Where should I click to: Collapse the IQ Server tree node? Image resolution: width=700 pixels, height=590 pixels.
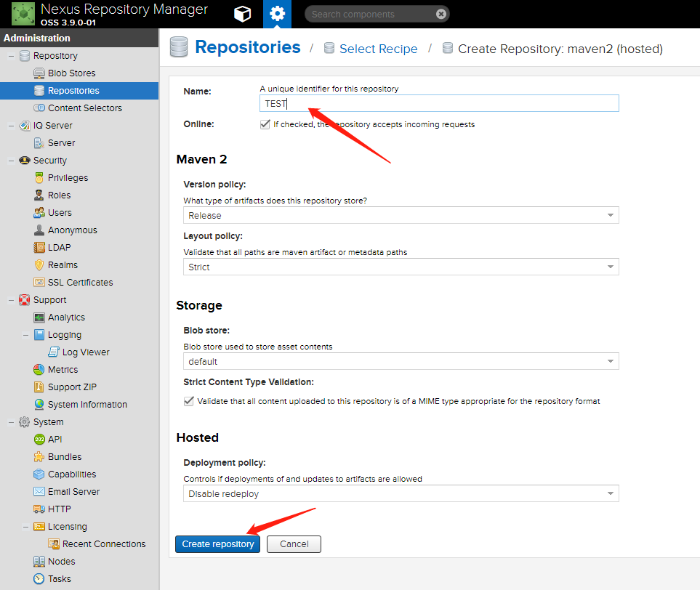coord(11,126)
